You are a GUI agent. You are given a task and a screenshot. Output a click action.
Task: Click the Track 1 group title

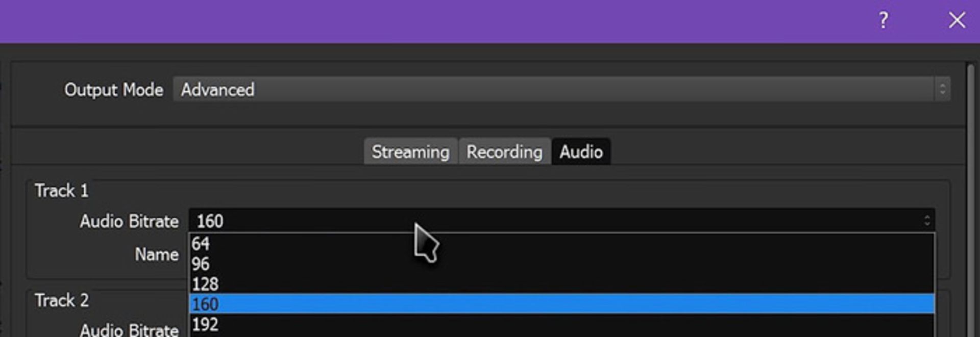(x=61, y=191)
